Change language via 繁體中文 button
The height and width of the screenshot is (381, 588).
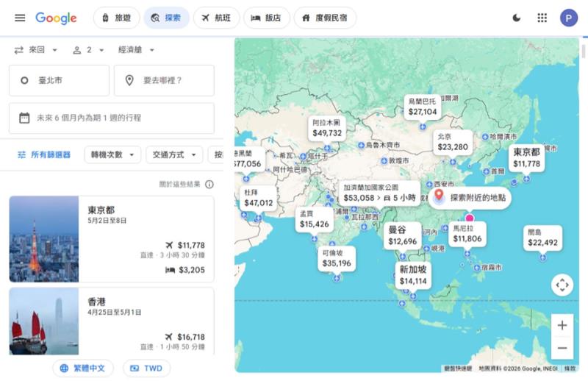coord(83,368)
